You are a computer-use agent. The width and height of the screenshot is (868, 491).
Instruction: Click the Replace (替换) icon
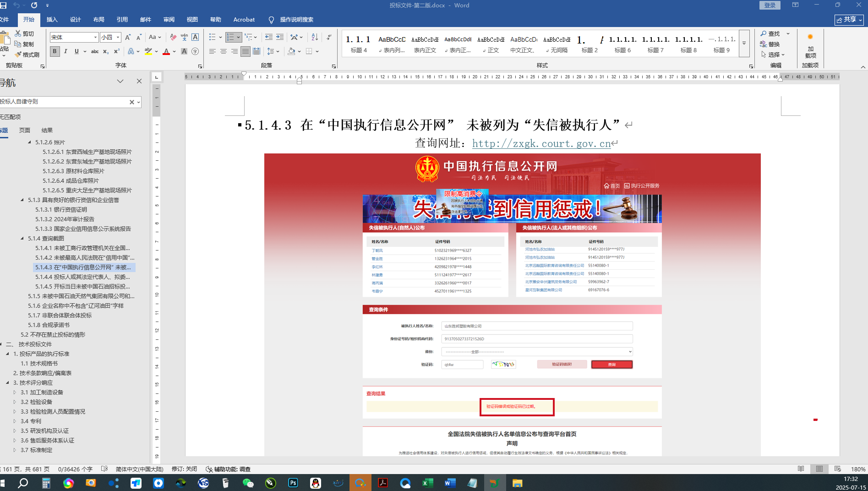click(764, 44)
